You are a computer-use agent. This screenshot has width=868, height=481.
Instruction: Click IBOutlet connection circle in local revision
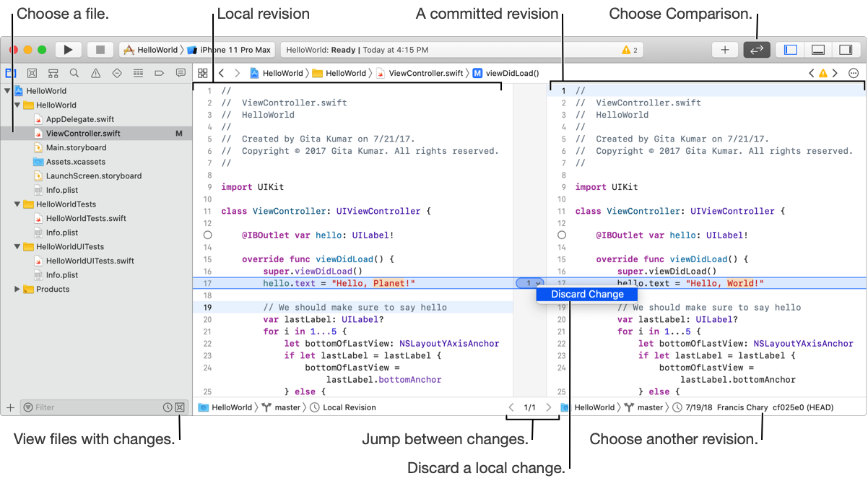coord(208,235)
